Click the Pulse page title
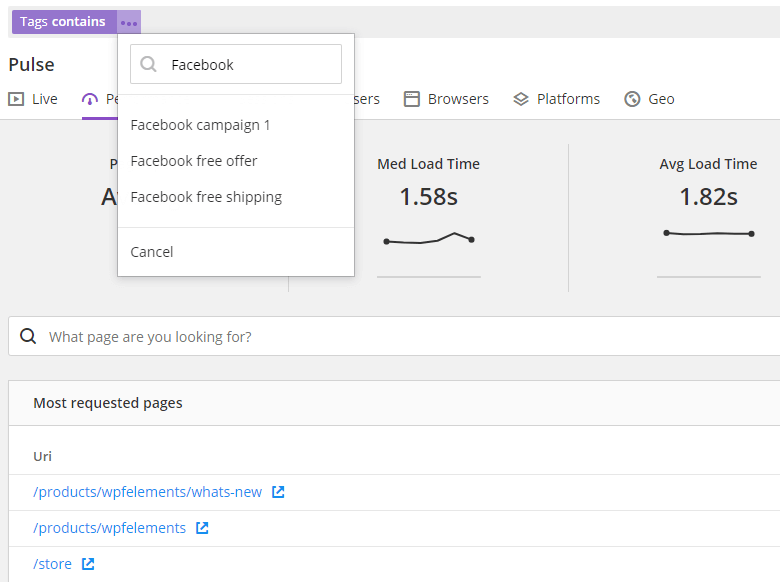Viewport: 780px width, 582px height. (31, 65)
